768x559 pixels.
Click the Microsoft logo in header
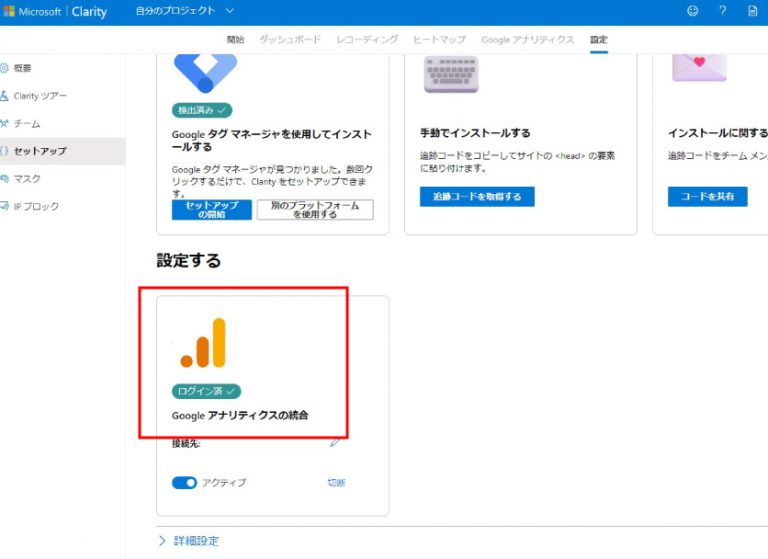tap(9, 11)
